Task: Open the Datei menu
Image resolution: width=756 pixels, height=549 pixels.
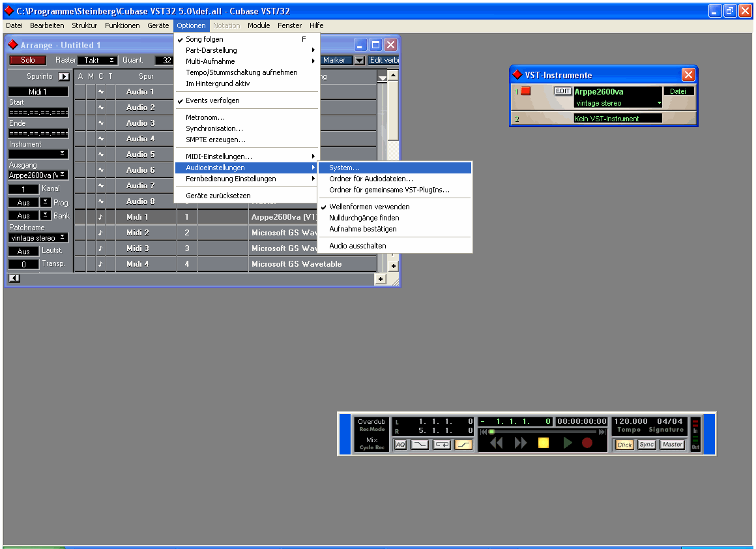Action: point(14,25)
